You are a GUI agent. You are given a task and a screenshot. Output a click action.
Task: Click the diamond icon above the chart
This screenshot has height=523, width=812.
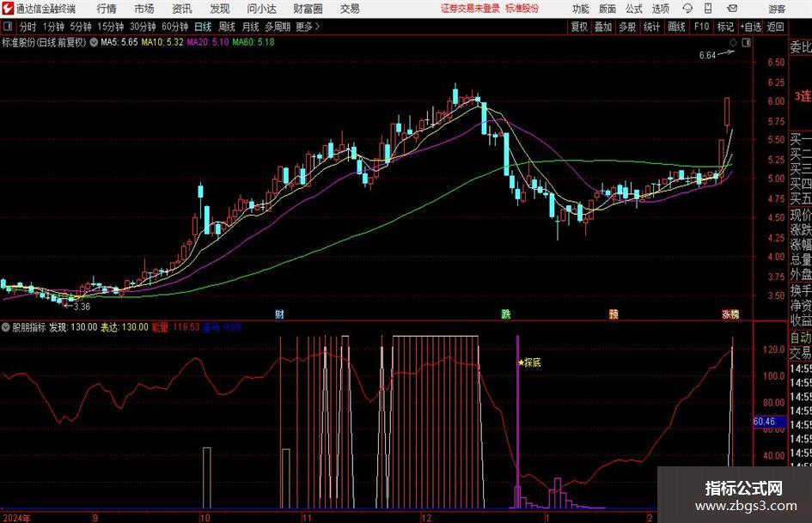tap(733, 43)
